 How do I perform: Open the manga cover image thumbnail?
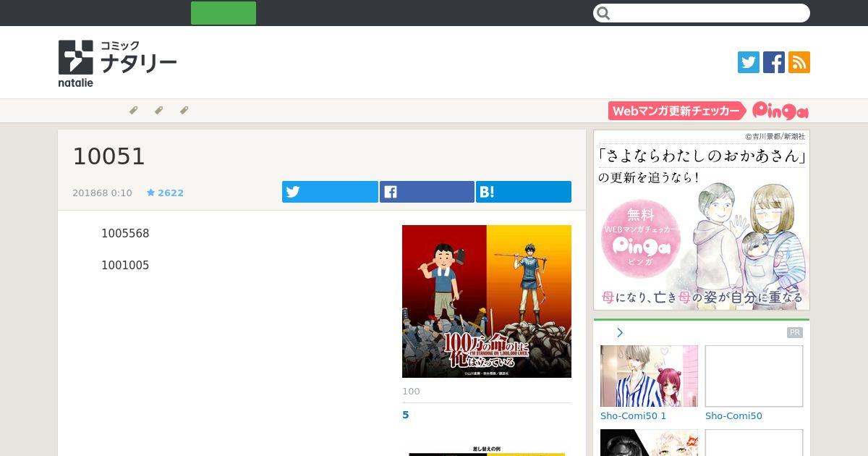point(487,301)
